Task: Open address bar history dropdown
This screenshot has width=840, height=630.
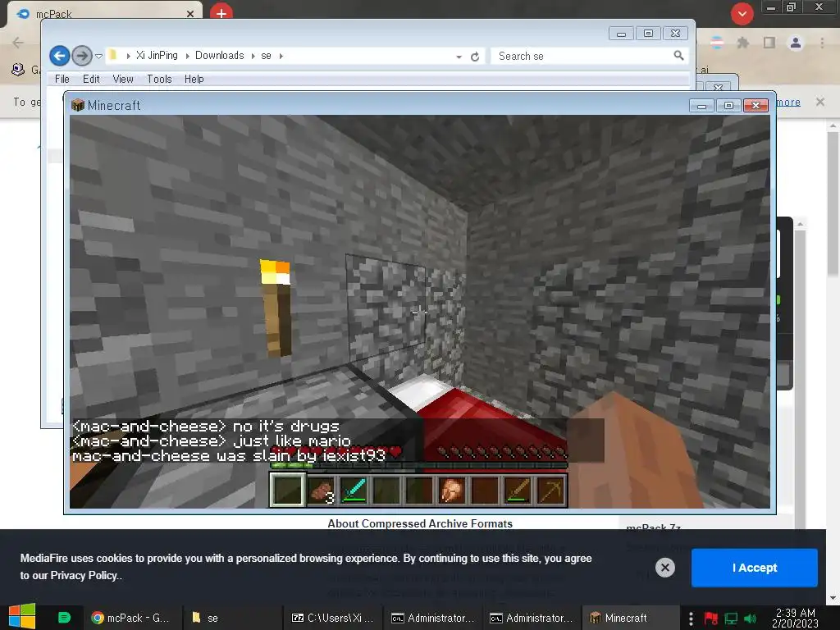Action: (x=459, y=57)
